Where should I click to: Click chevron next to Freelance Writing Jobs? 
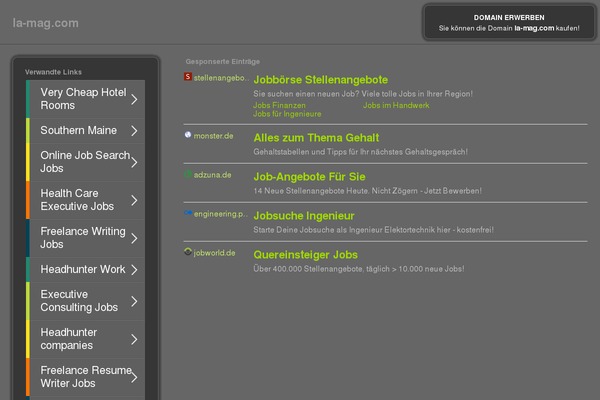tap(134, 239)
